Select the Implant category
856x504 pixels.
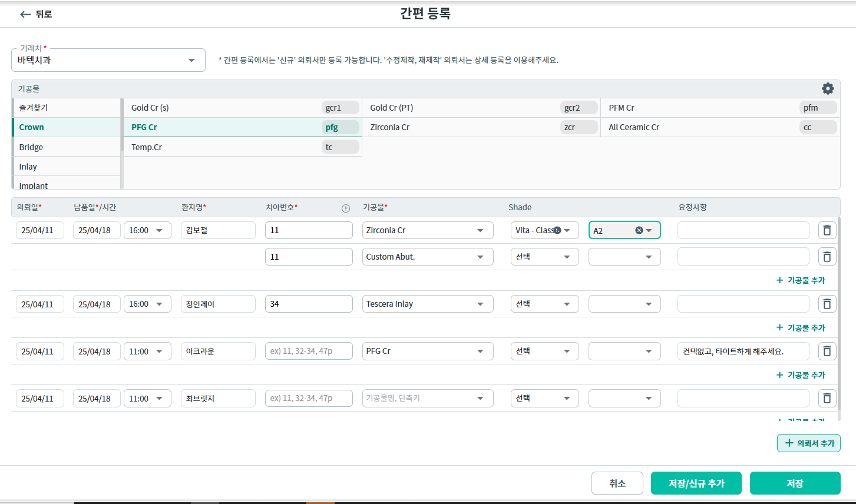coord(66,183)
